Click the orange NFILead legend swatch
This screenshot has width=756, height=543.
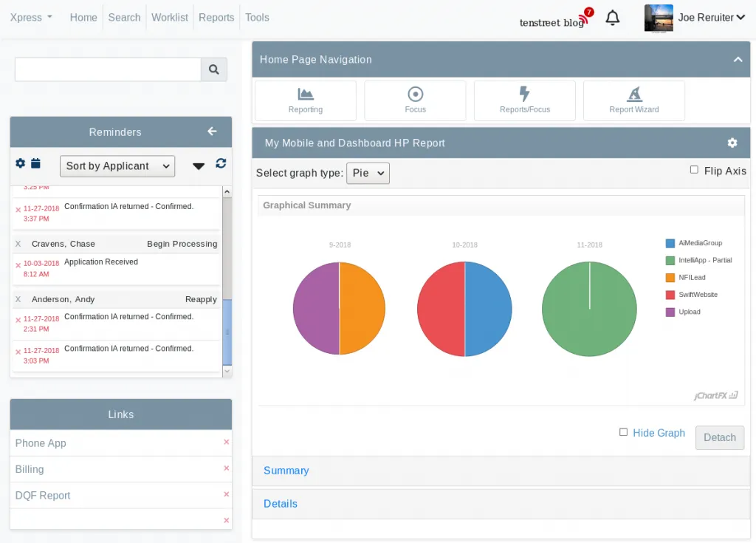(670, 278)
